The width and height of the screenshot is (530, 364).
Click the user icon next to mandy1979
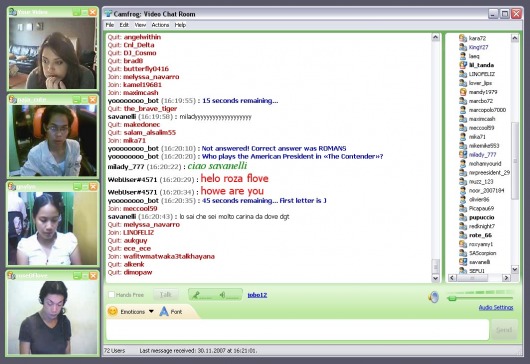(463, 92)
